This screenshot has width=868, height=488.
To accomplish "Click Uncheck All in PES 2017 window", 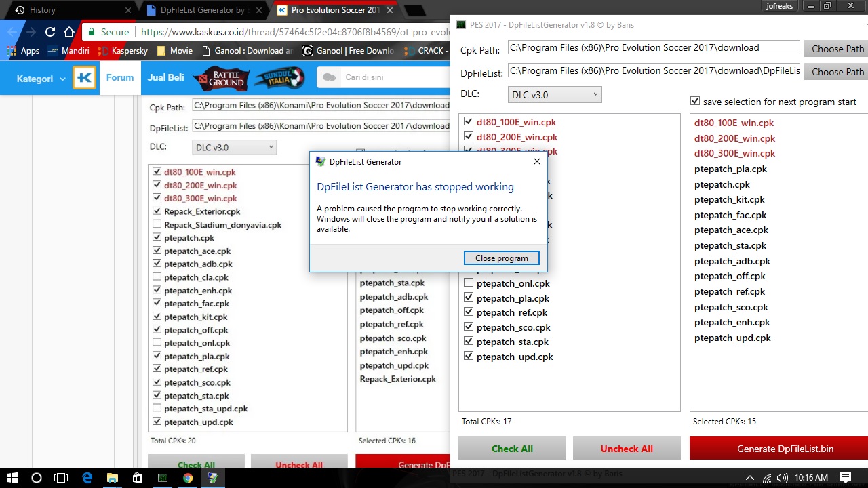I will 627,449.
